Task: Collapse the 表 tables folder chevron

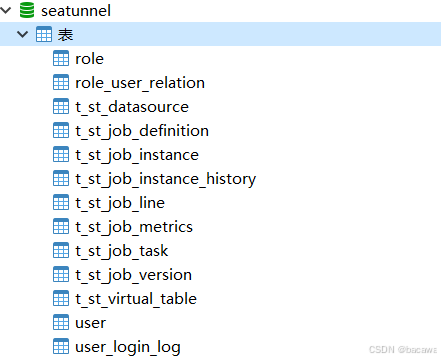Action: [x=22, y=34]
